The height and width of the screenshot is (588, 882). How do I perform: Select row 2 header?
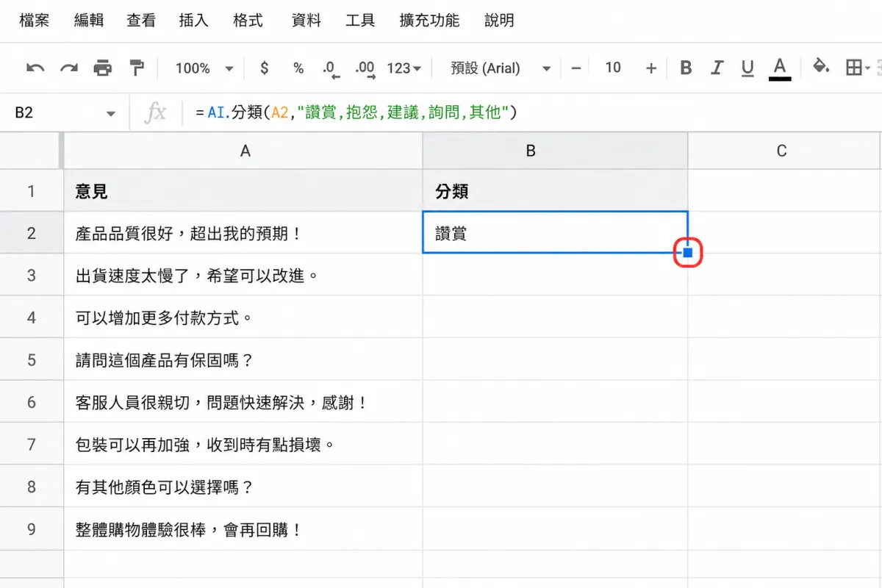(x=32, y=234)
